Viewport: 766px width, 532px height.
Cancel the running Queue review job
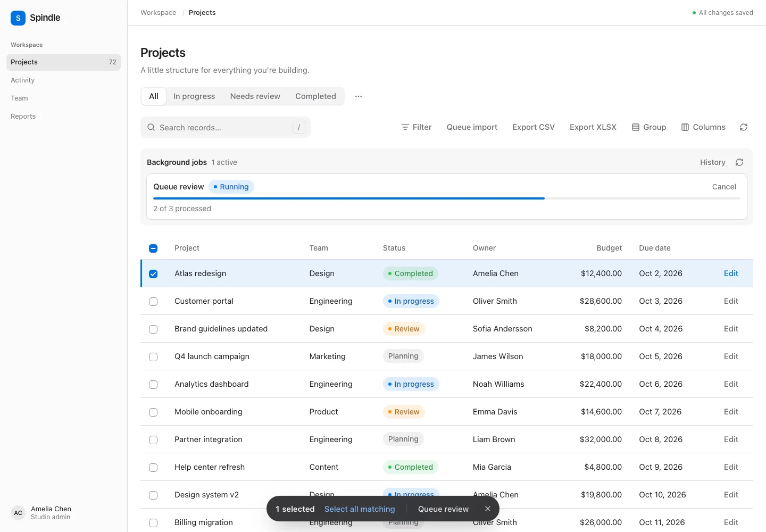724,187
